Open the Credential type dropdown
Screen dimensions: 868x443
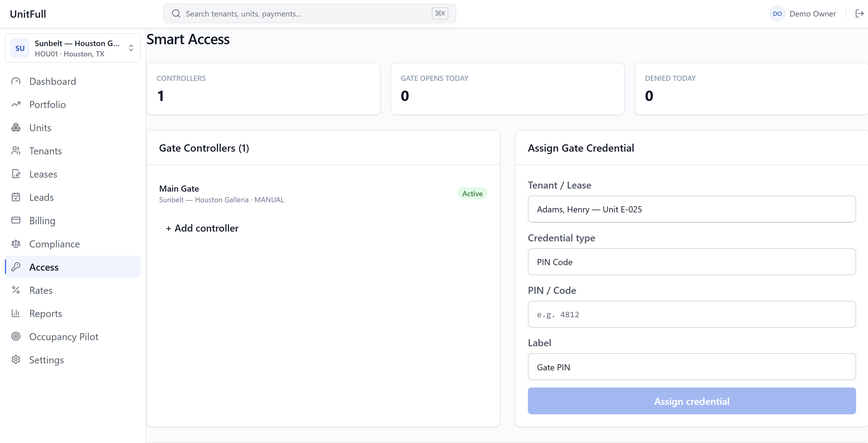tap(692, 262)
